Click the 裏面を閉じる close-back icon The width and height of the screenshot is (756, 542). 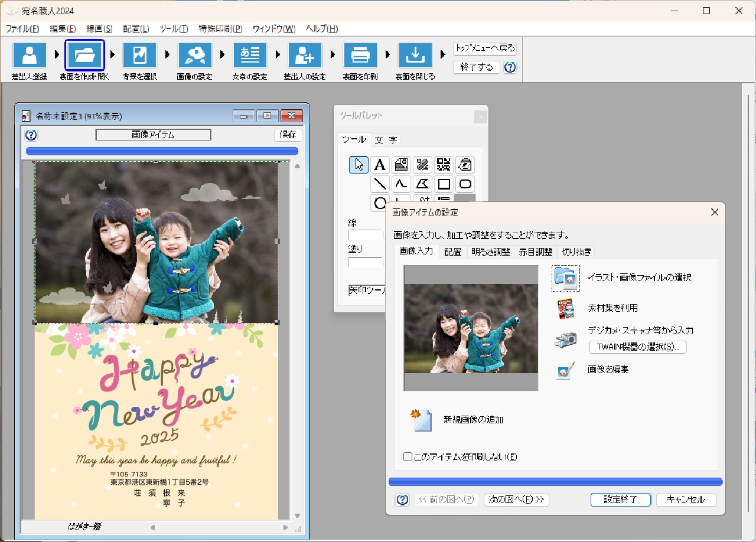(415, 55)
